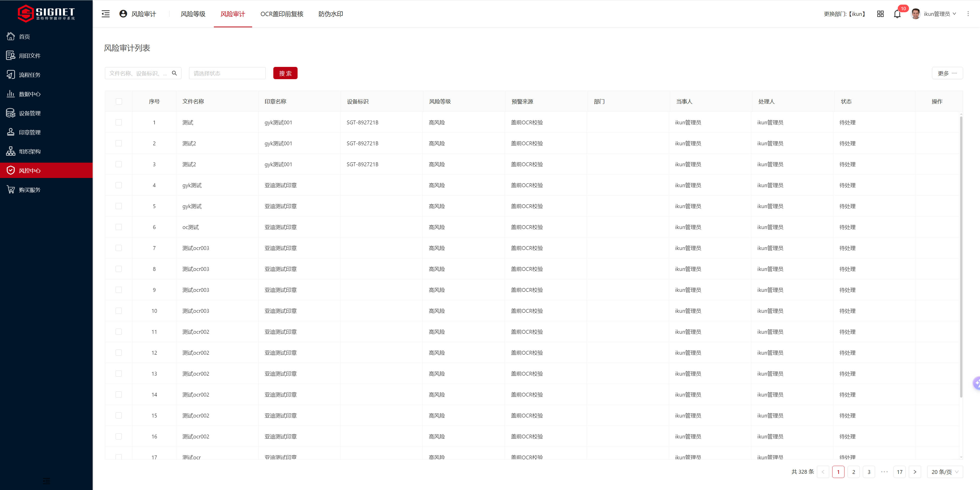Screen dimensions: 980x490
Task: Click the person icon beside 风险审计 title
Action: [x=123, y=14]
